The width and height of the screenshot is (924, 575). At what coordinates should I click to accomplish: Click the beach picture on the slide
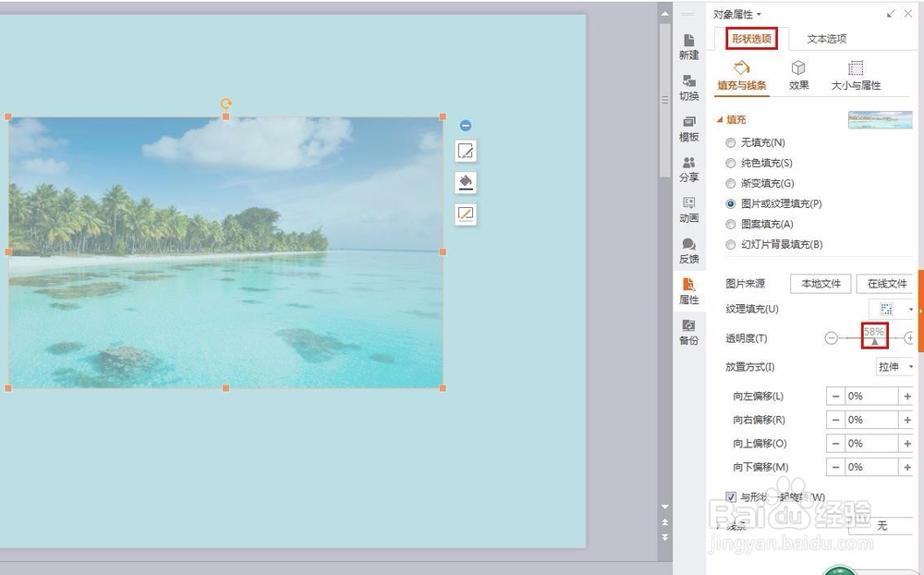click(x=225, y=252)
